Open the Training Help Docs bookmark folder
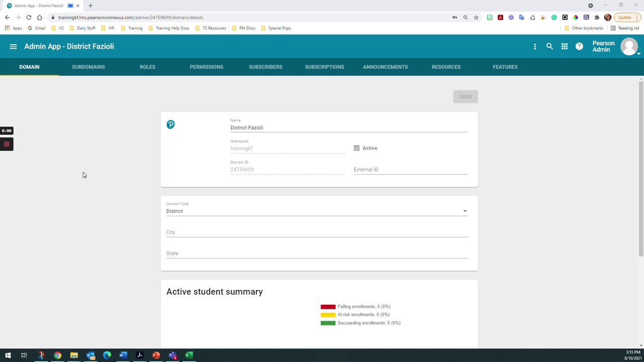The image size is (644, 362). (x=169, y=28)
